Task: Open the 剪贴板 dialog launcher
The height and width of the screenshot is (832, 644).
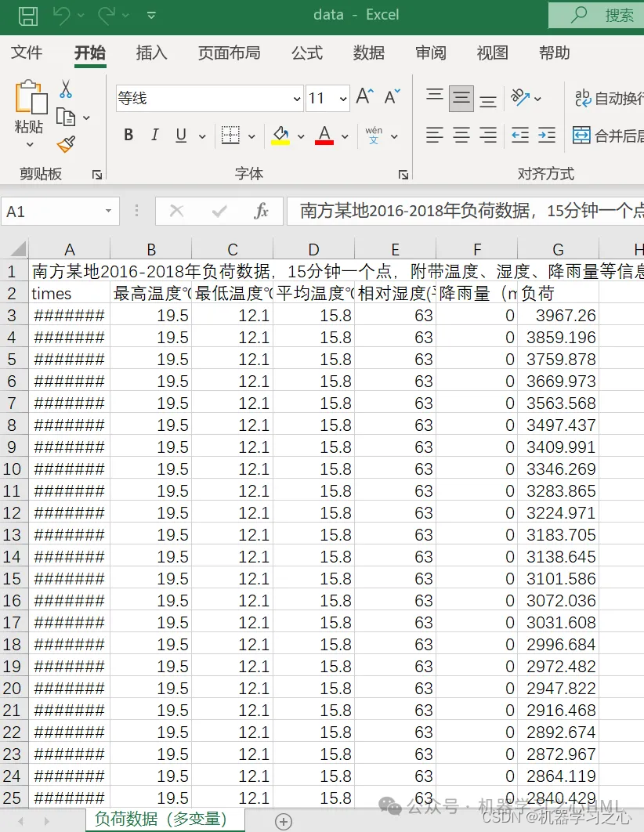Action: [97, 175]
